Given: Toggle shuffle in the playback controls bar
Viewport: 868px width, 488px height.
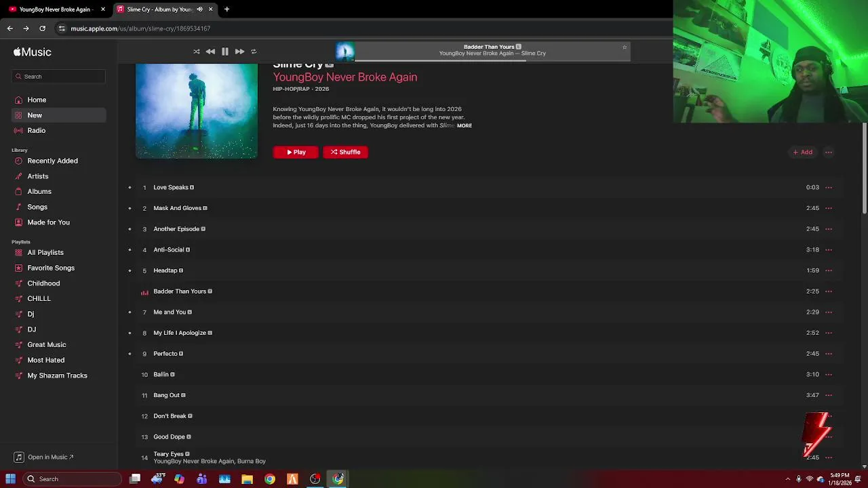Looking at the screenshot, I should [x=197, y=52].
